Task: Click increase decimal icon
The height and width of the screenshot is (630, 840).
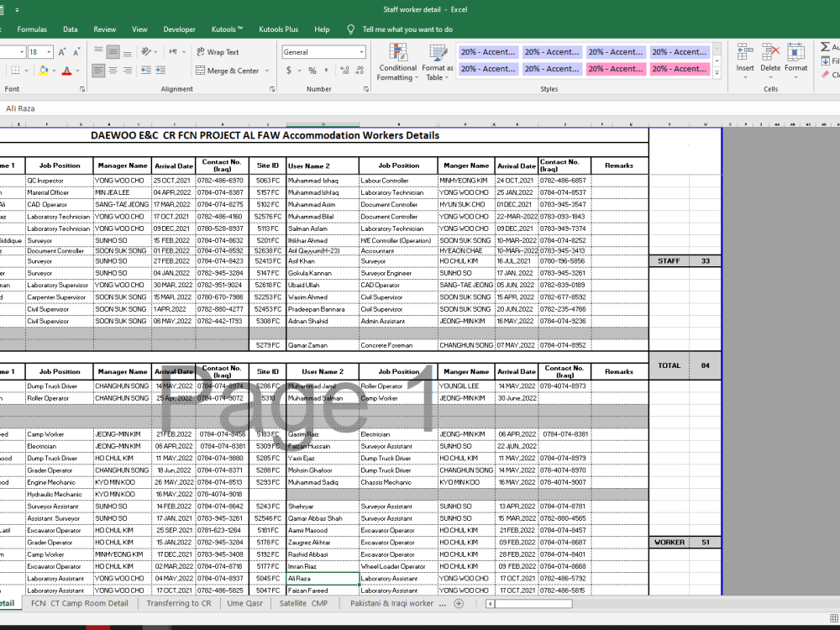Action: [344, 71]
